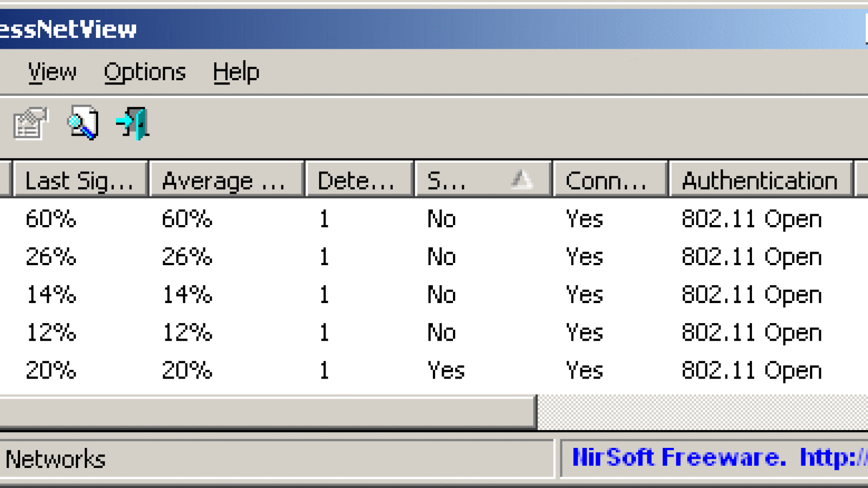This screenshot has width=868, height=488.
Task: Open the Help menu
Action: [236, 72]
